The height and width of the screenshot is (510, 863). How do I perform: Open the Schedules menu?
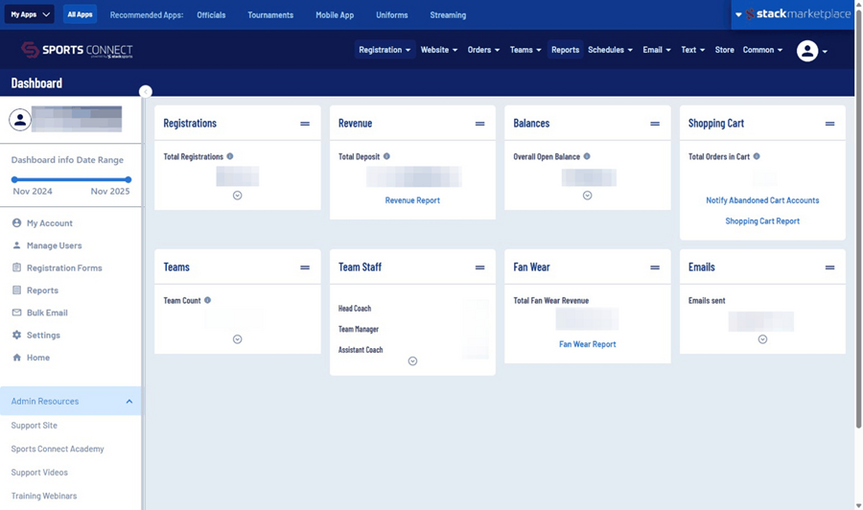610,50
